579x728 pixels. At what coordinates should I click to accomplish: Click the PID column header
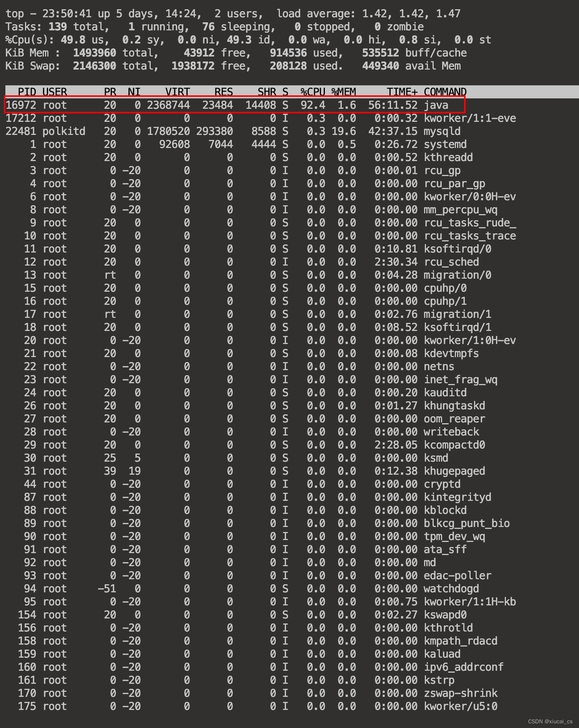pos(27,92)
